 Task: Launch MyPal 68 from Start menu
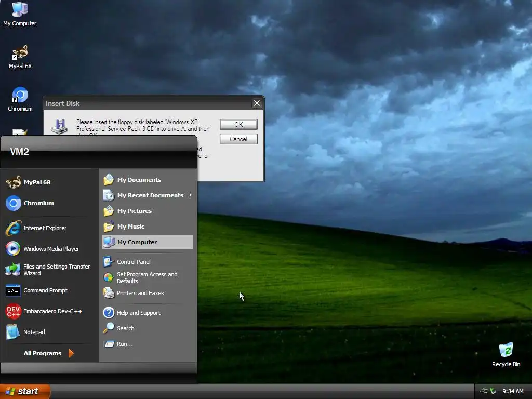(49, 182)
